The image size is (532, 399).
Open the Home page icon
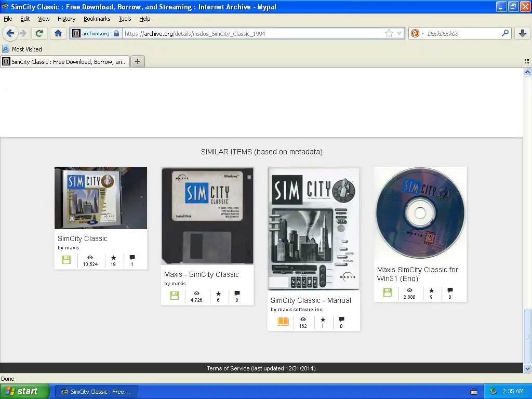click(x=58, y=33)
